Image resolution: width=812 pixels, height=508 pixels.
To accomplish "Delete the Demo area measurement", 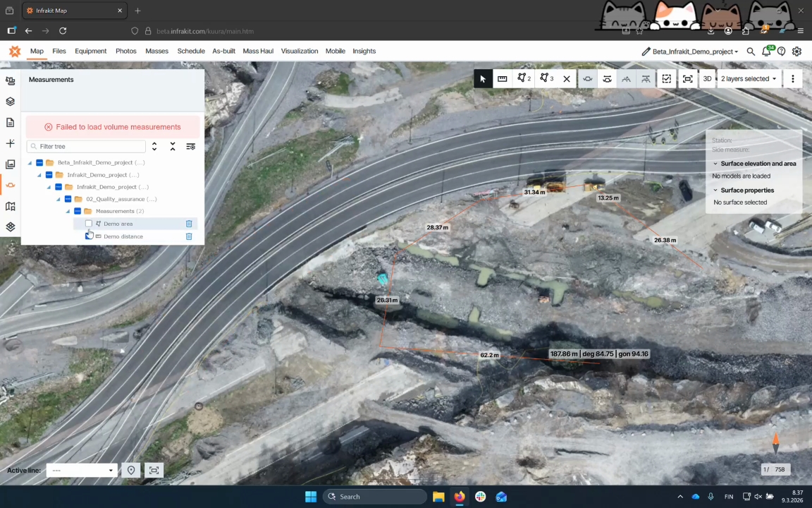I will [x=189, y=224].
